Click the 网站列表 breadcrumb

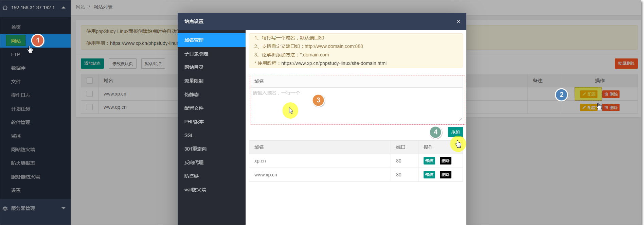coord(103,7)
